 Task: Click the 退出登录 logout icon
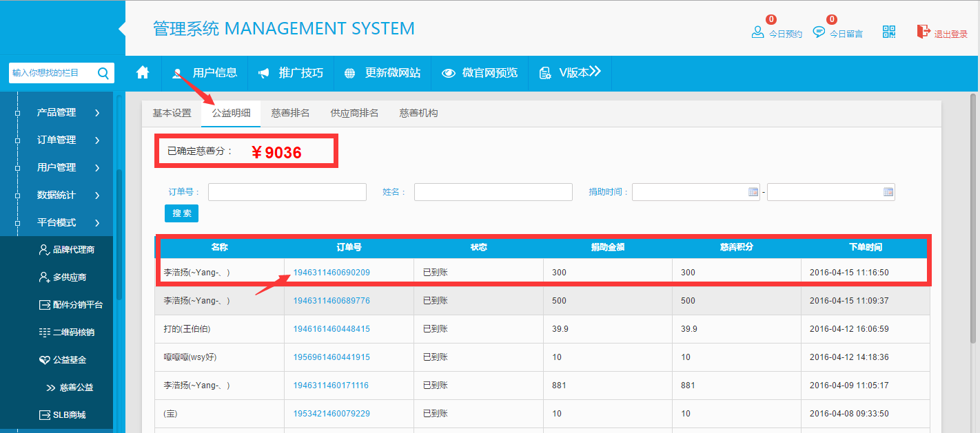pyautogui.click(x=923, y=32)
